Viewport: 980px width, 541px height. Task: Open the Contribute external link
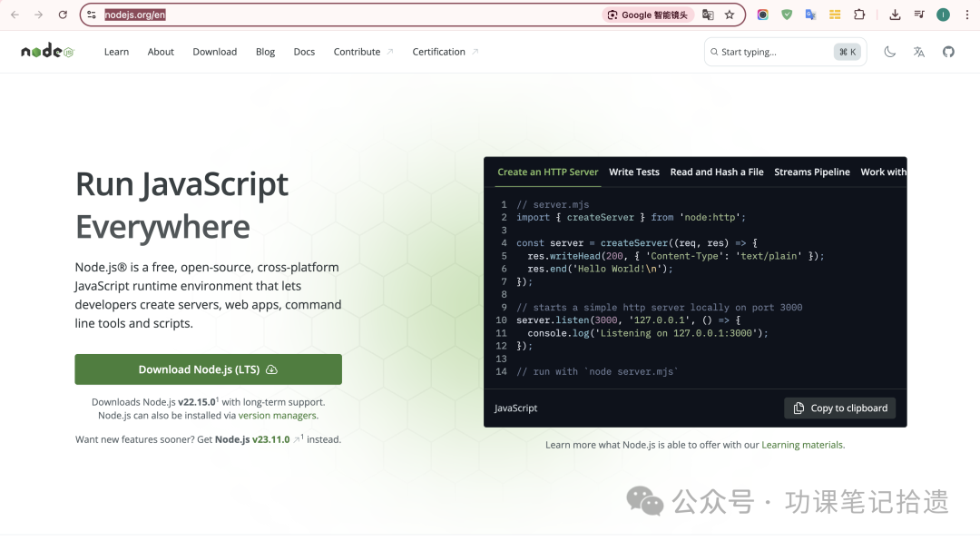pos(363,52)
